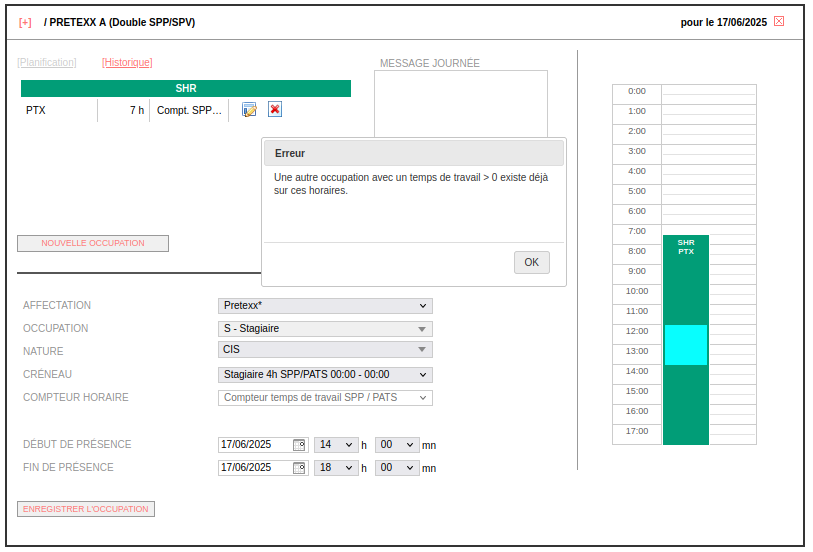Click the 7 h duration cell
Screen dimensions: 813x552
[123, 110]
